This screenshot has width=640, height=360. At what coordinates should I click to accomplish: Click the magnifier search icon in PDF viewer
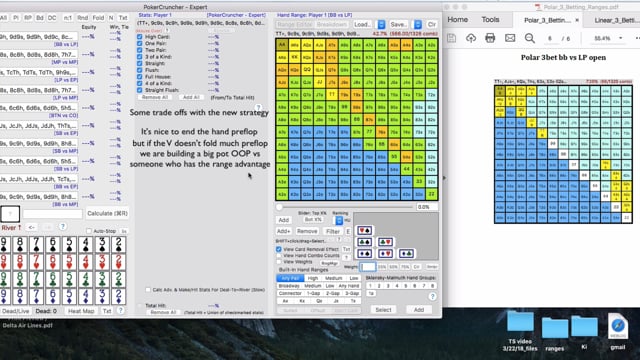[530, 38]
